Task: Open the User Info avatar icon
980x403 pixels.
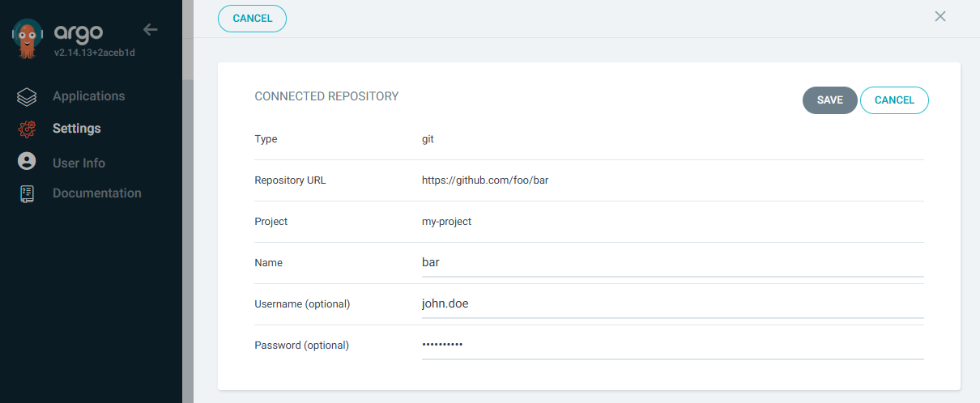Action: pos(27,161)
